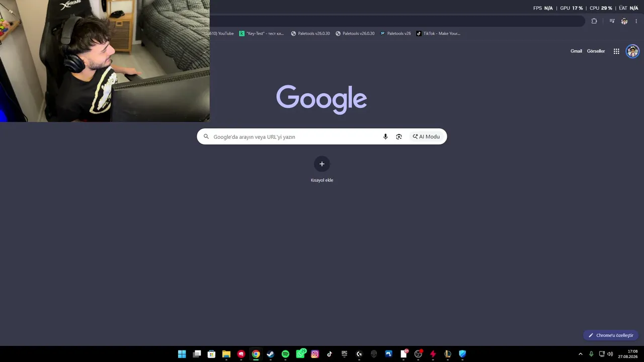Click the magnifier icon in the search box
This screenshot has width=644, height=362.
click(x=206, y=137)
